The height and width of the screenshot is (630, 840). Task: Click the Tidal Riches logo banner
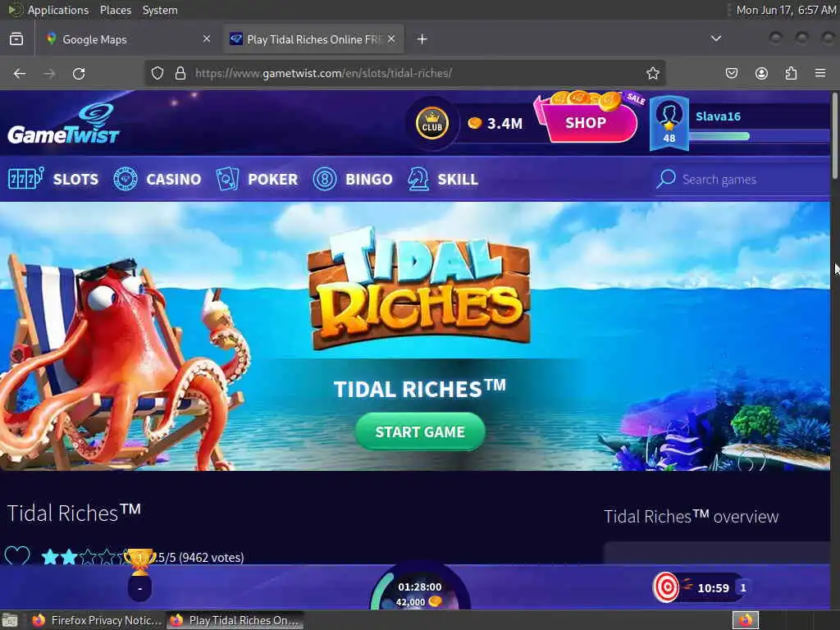[x=419, y=288]
